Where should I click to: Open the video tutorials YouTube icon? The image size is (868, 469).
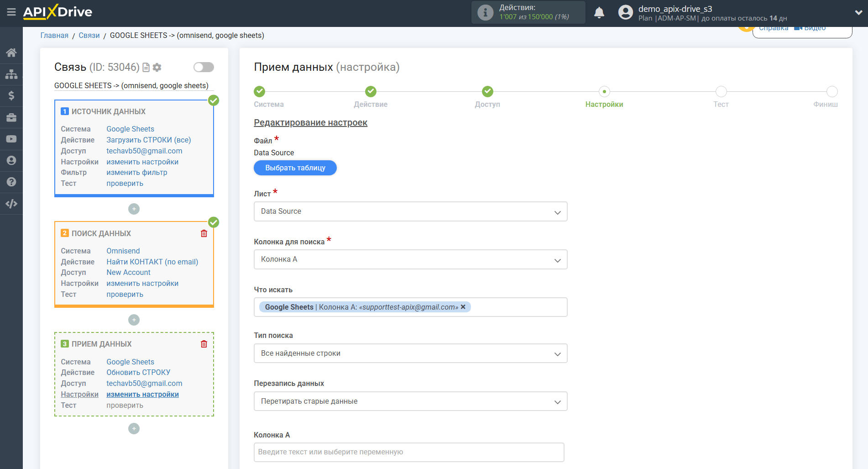[11, 139]
